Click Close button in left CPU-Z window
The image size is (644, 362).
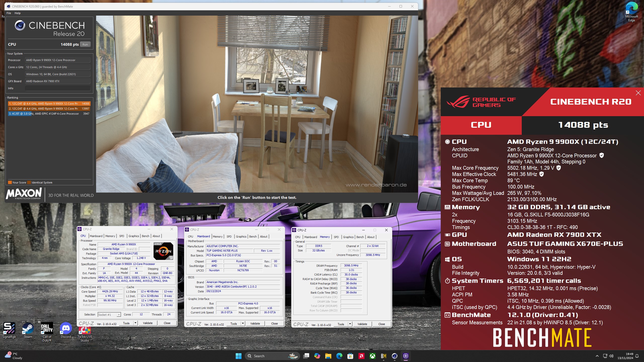coord(167,323)
